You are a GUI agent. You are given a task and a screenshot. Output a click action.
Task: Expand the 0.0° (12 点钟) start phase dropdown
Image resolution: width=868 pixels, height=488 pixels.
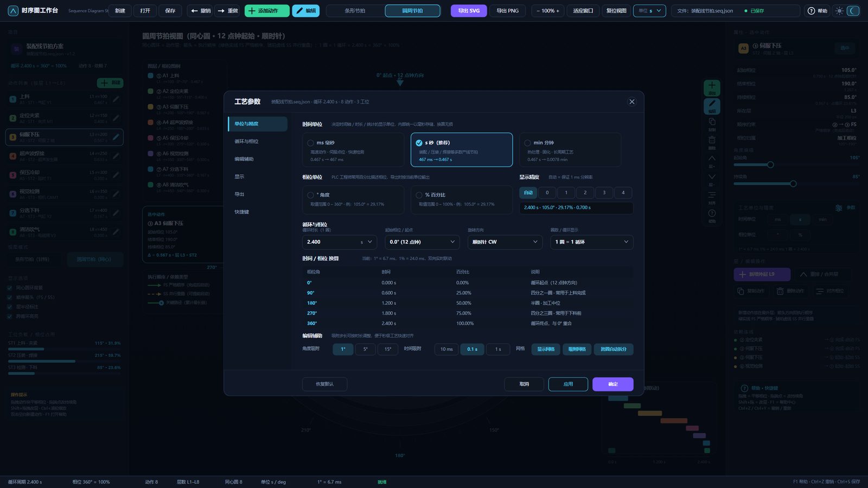coord(423,242)
